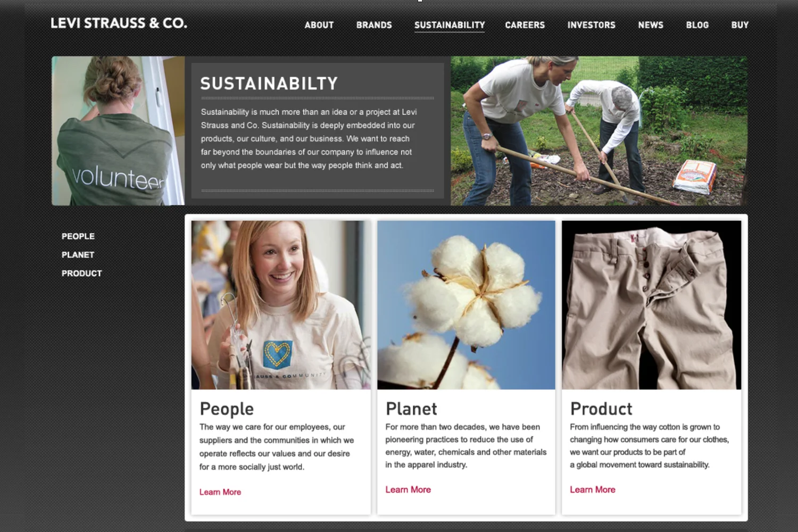Open the smiling volunteer People image
This screenshot has height=532, width=798.
[281, 305]
